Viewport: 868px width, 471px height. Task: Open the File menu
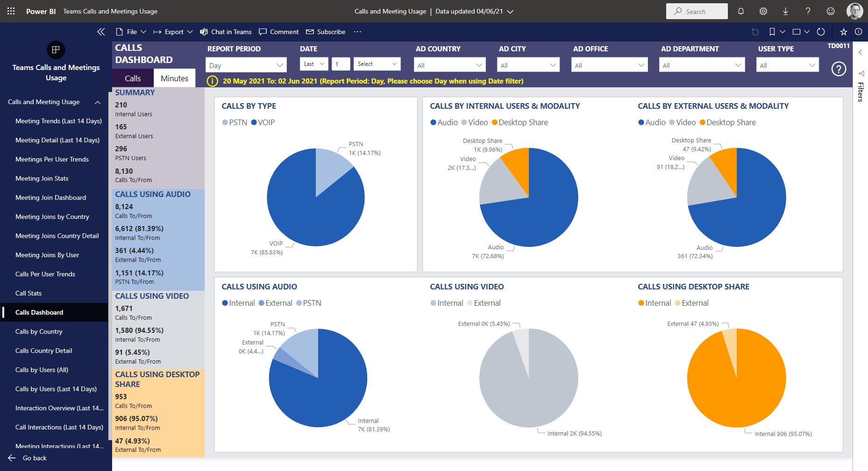(x=131, y=32)
